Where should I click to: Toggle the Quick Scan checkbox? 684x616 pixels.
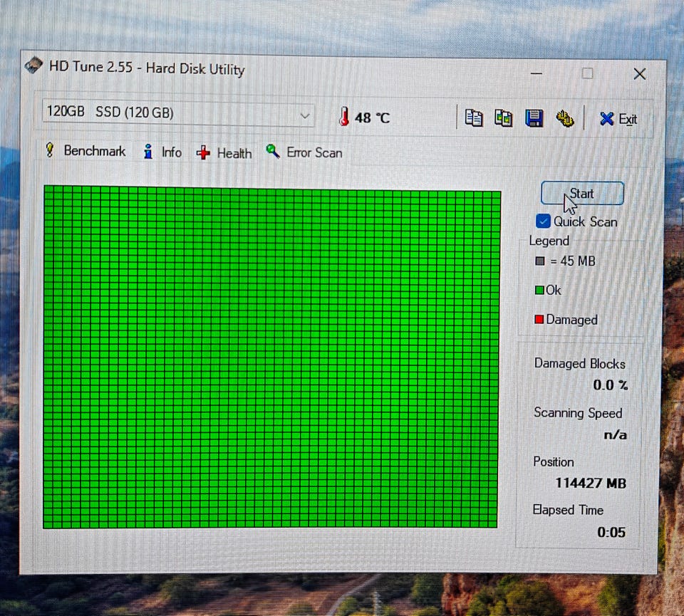pos(543,221)
